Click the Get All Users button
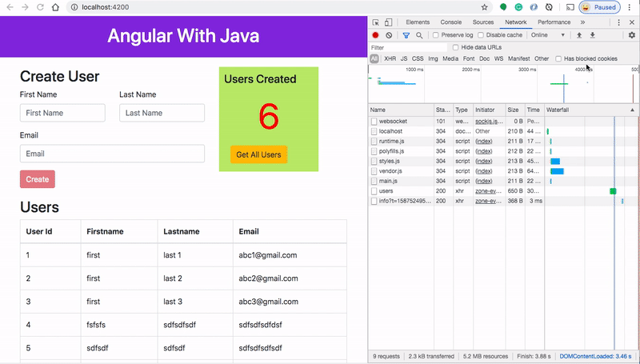Image resolution: width=640 pixels, height=364 pixels. [258, 154]
